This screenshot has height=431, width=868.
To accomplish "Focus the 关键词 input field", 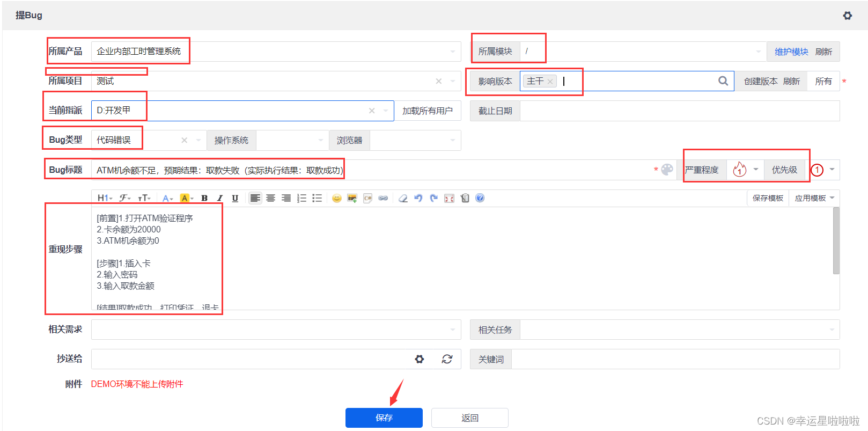I will 675,359.
